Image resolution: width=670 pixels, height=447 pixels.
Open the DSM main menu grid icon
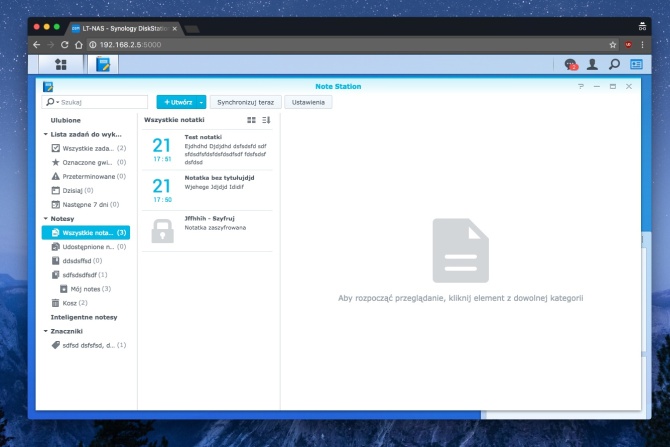click(61, 64)
